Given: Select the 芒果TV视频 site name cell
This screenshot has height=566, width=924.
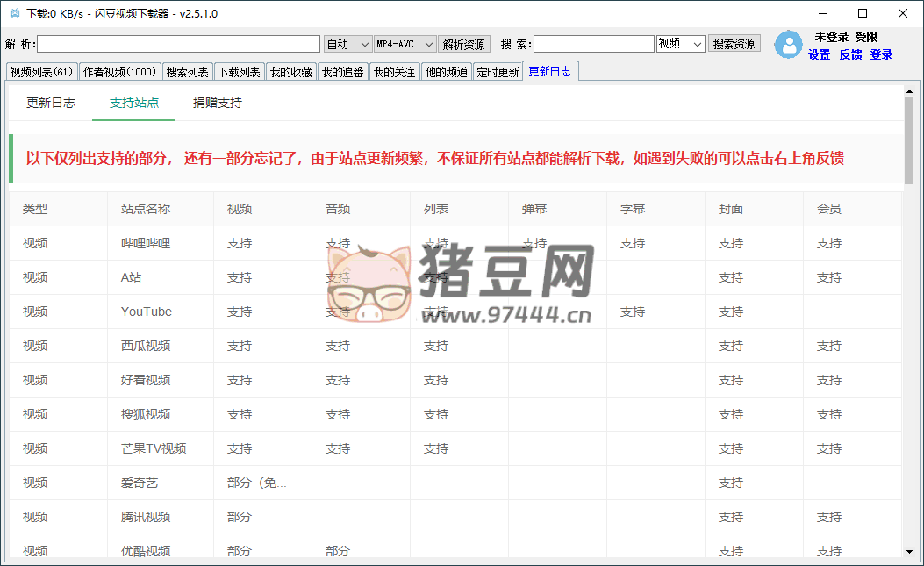Looking at the screenshot, I should [161, 448].
